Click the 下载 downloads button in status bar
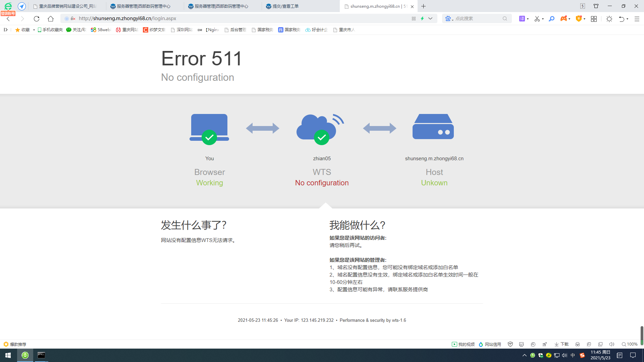 (x=561, y=344)
